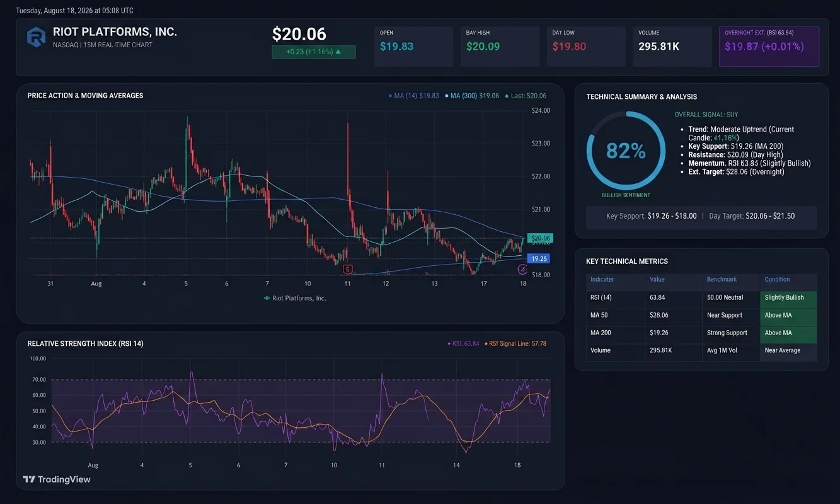Screen dimensions: 840x504
Task: Click the NASDAQ real-time chart subtitle
Action: pos(103,45)
